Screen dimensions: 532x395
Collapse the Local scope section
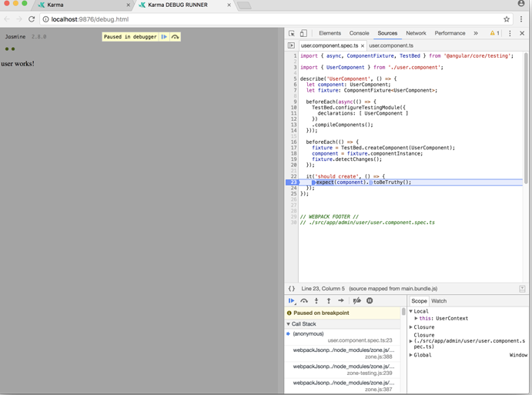point(411,311)
